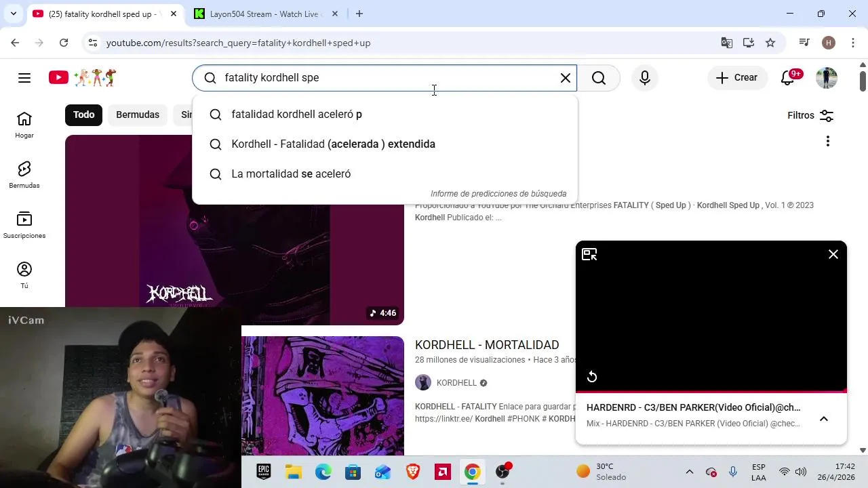
Task: Click the ESP LAA language indicator
Action: click(759, 472)
